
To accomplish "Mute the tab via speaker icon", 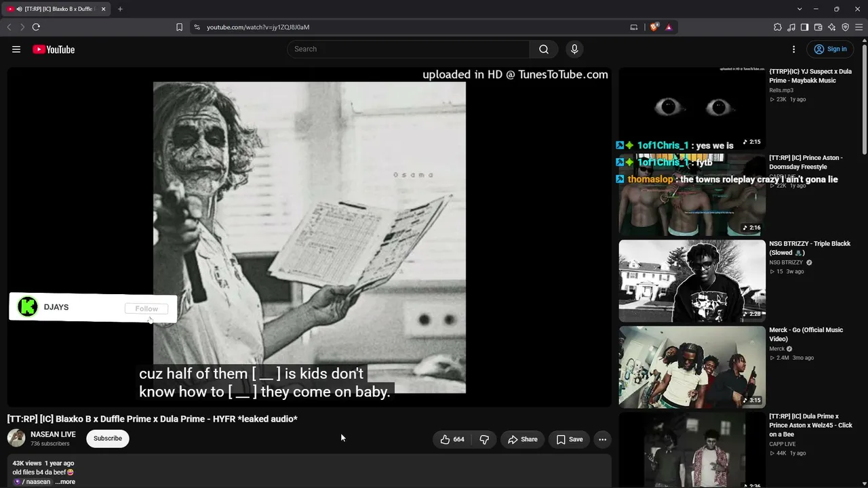I will coord(18,9).
